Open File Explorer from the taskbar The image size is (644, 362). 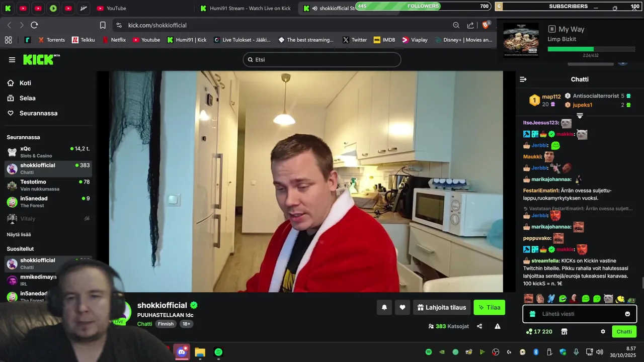[x=200, y=352]
